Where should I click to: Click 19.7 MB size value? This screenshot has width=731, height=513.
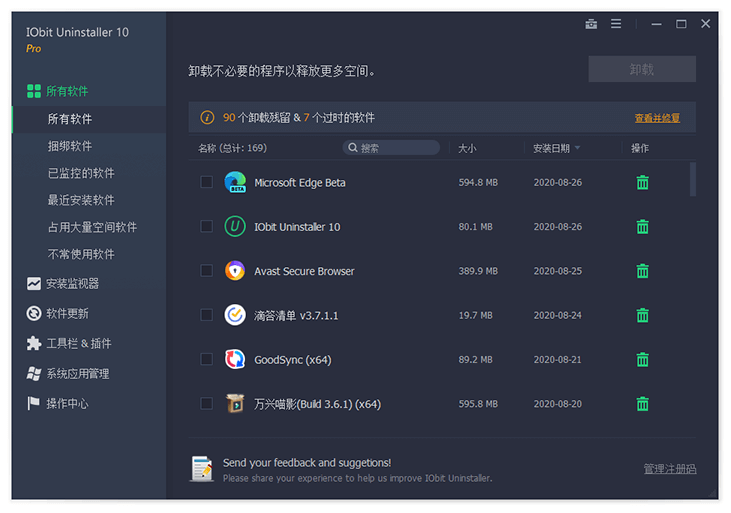pyautogui.click(x=476, y=315)
